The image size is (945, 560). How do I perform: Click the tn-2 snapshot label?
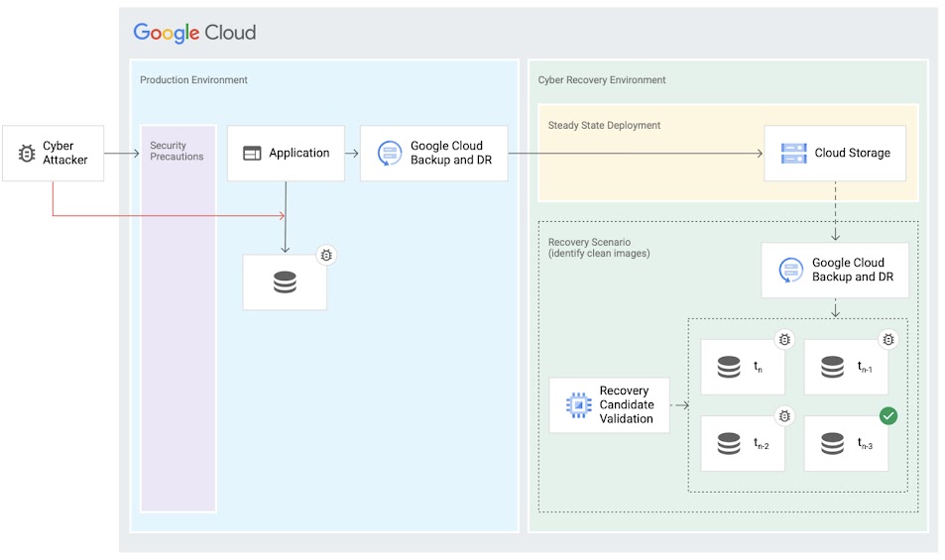[762, 444]
